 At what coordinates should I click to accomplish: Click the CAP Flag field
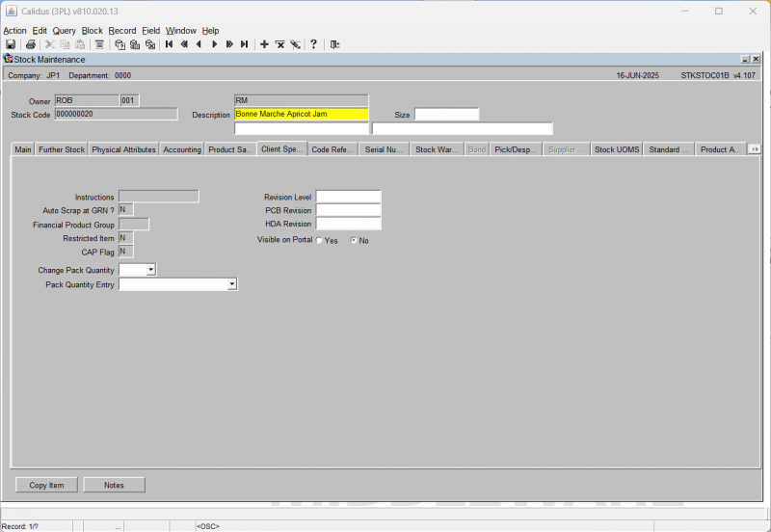[126, 252]
